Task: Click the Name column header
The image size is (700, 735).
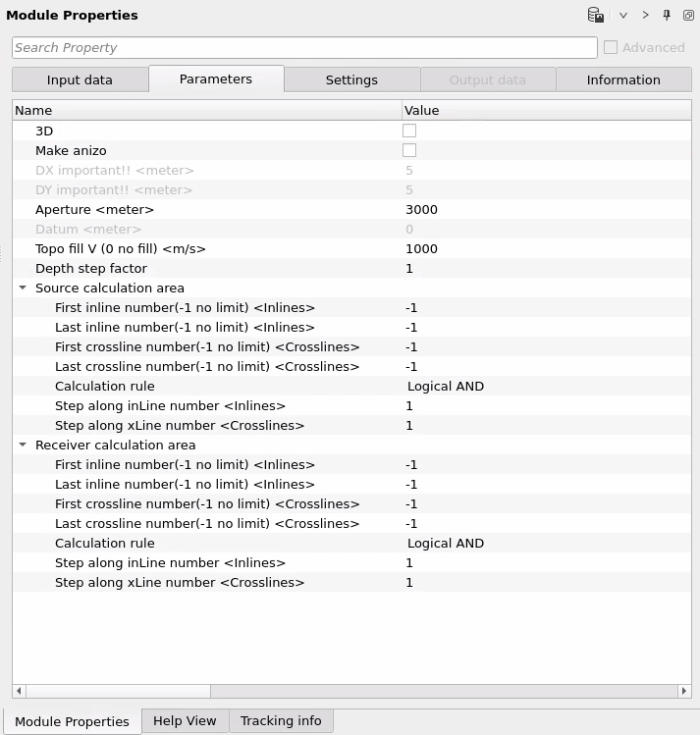Action: 207,111
